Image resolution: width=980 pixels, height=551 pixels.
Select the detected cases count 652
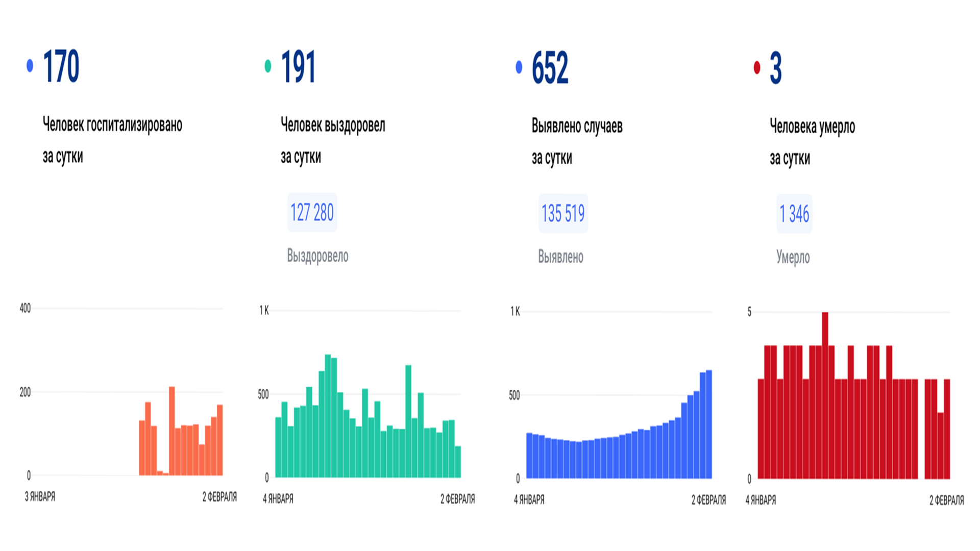tap(550, 68)
